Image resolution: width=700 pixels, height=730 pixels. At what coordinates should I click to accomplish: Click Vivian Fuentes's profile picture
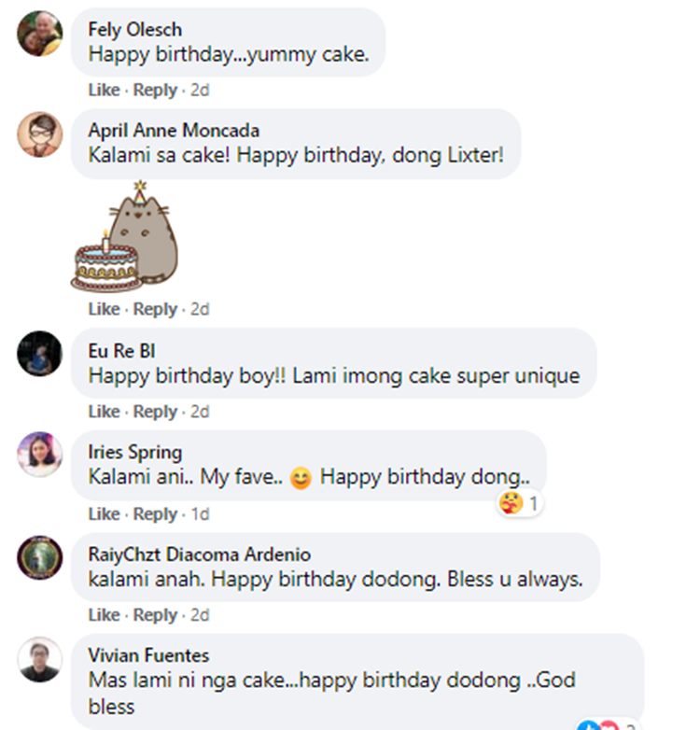click(x=40, y=660)
